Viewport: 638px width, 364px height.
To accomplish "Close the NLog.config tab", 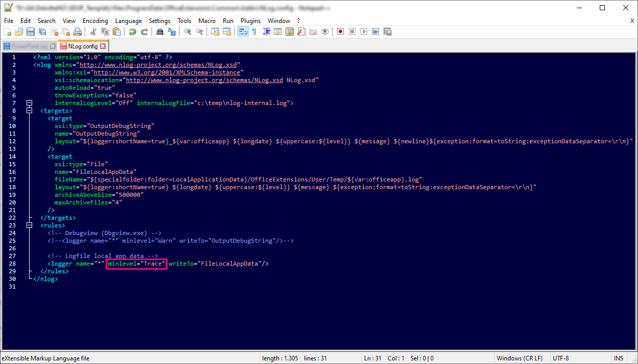I will tap(104, 46).
